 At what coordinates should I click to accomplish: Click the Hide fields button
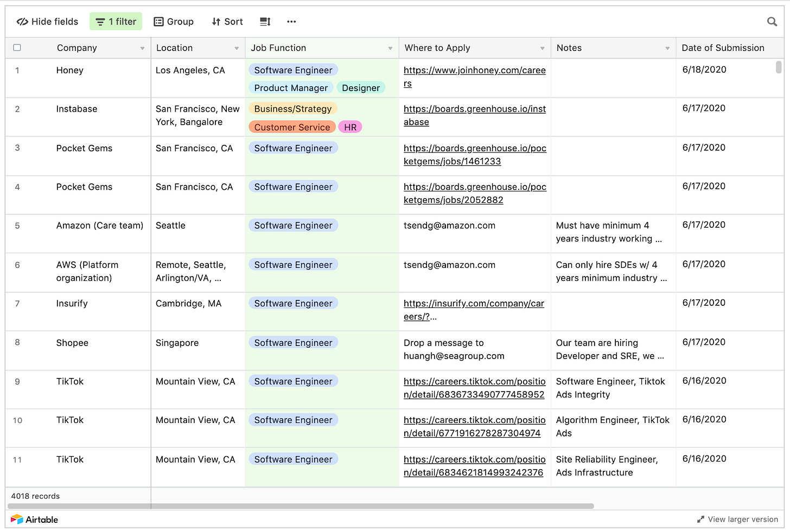[48, 22]
